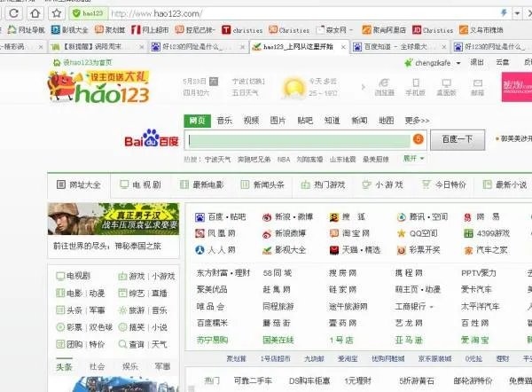This screenshot has width=532, height=392.
Task: Open the 网址大全 navigation tab
Action: click(79, 185)
